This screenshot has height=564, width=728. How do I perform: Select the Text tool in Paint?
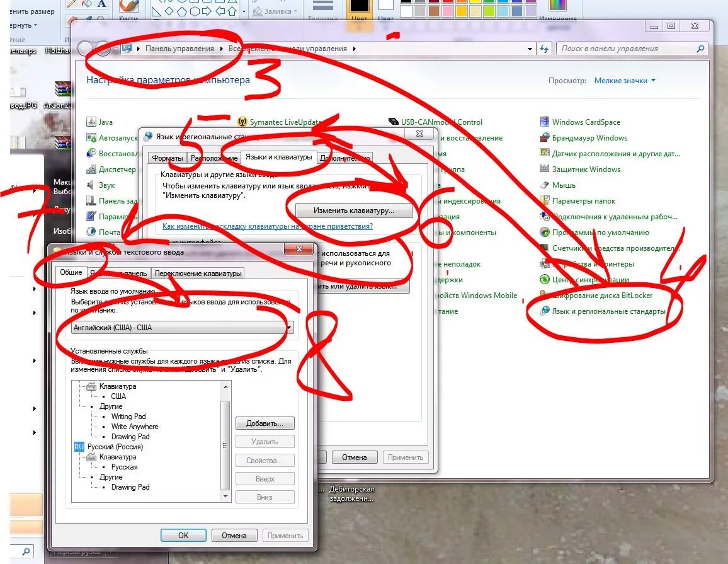101,4
